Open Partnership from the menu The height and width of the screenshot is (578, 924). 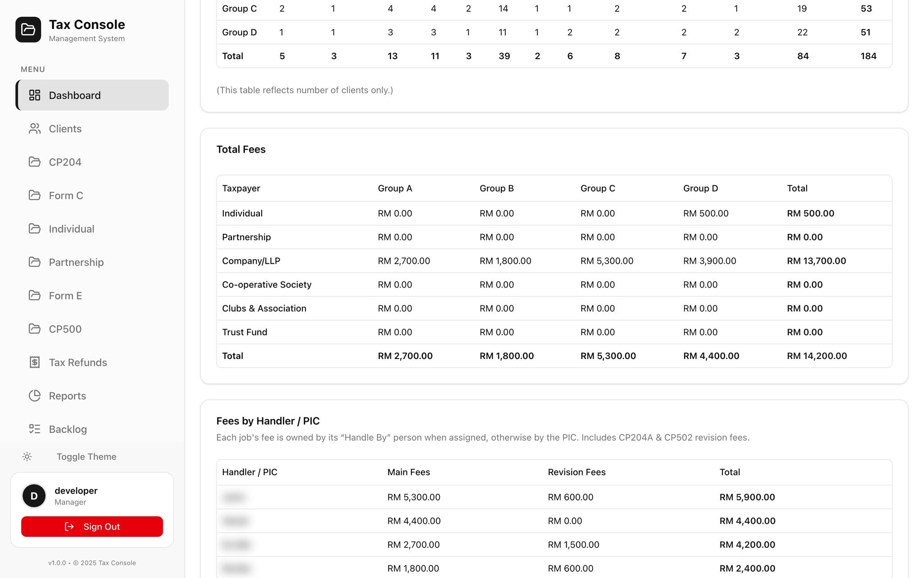92,262
